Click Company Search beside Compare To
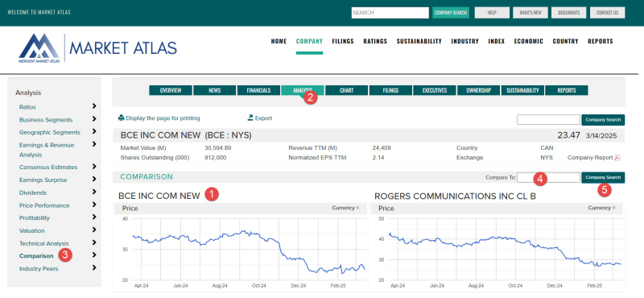 pos(603,177)
